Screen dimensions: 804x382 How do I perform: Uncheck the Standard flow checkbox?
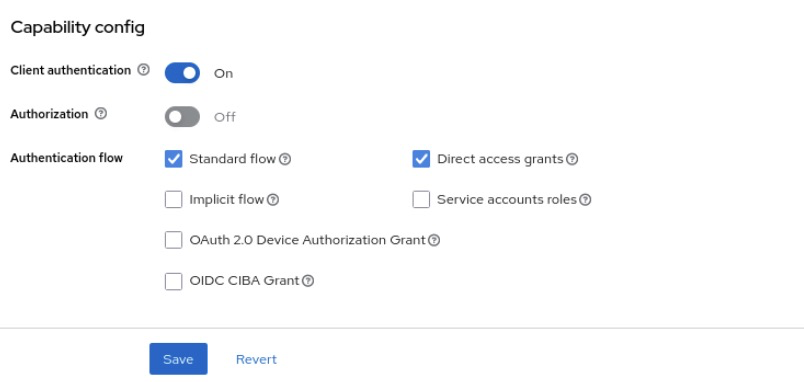(x=173, y=159)
